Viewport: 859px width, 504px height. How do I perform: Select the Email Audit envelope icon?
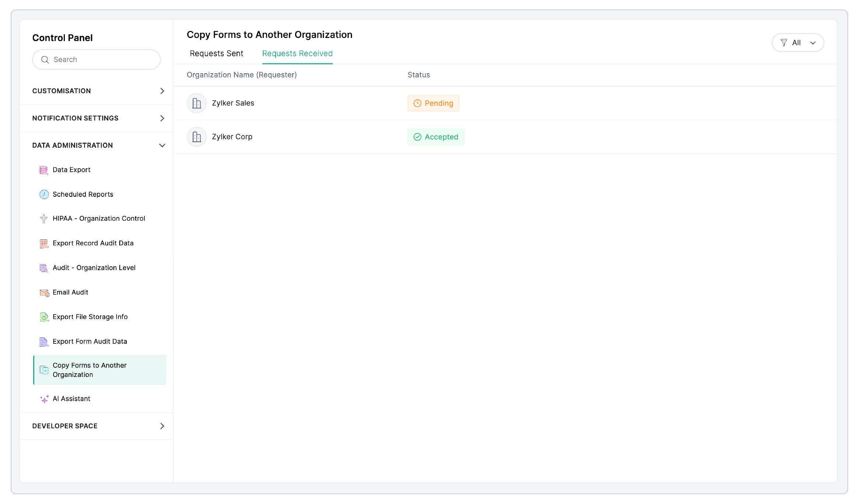44,293
